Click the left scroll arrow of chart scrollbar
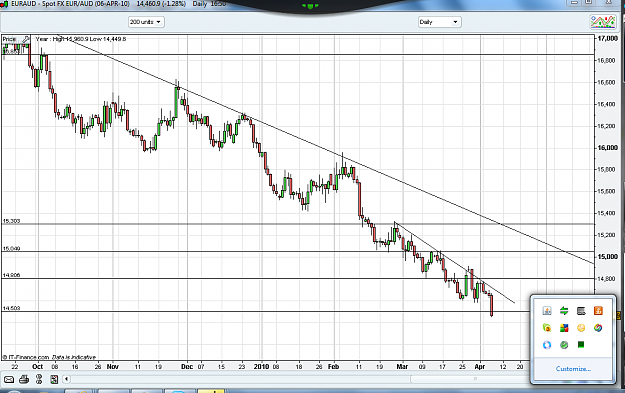 point(67,379)
